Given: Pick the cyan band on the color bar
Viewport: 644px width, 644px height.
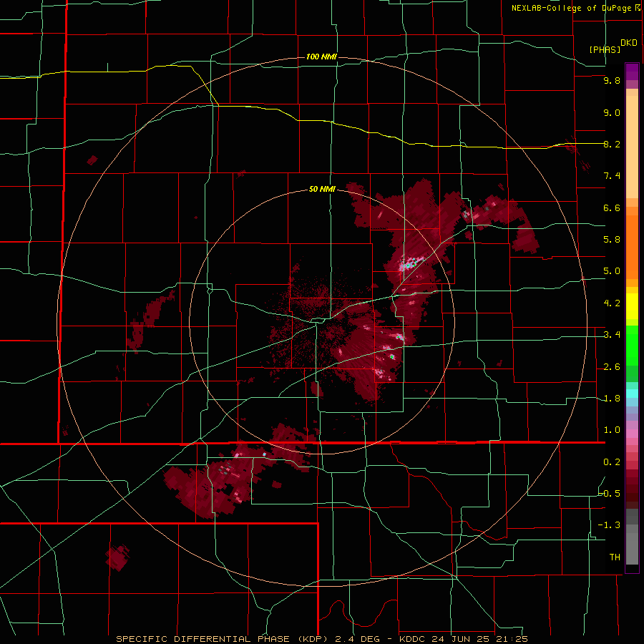Looking at the screenshot, I should [x=632, y=394].
